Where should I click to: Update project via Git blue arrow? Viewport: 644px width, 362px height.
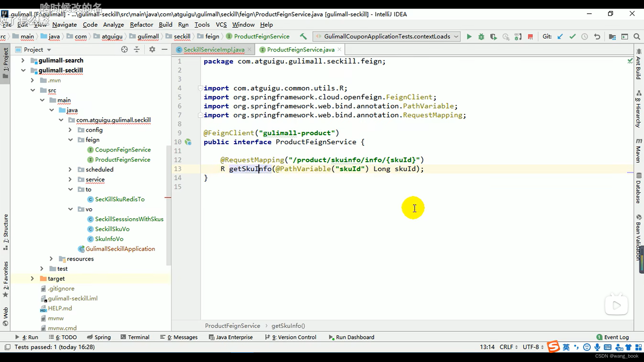560,37
